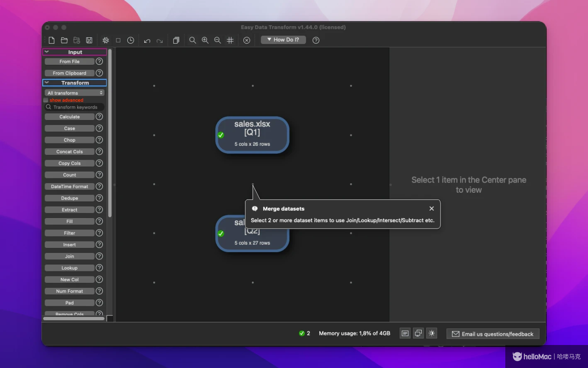This screenshot has height=368, width=588.
Task: Undo the last action
Action: pyautogui.click(x=147, y=40)
